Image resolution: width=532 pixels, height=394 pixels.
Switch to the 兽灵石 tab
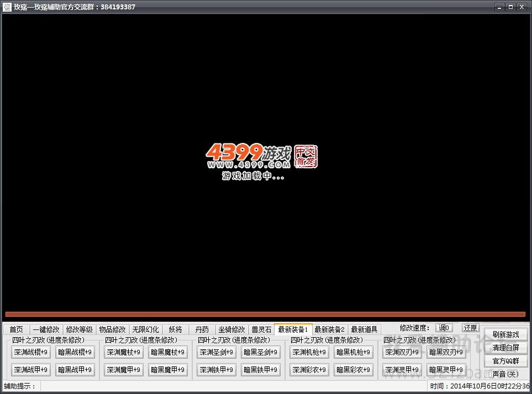click(x=261, y=329)
